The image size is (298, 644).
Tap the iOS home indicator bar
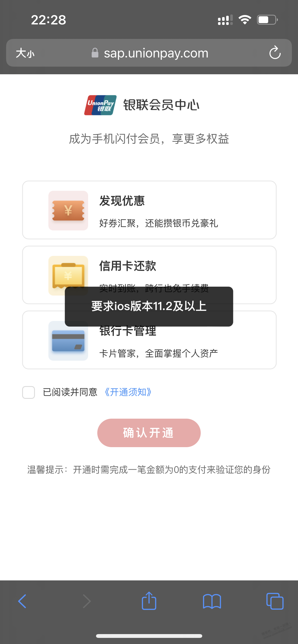pyautogui.click(x=149, y=636)
